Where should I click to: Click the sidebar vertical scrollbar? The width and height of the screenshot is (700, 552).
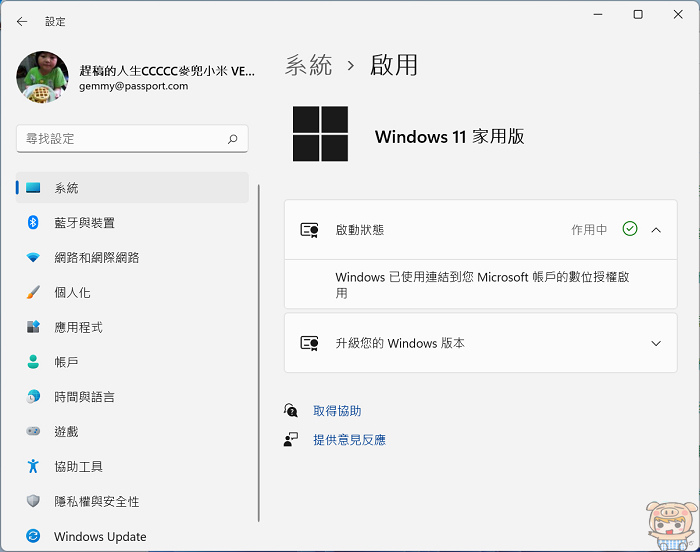click(x=259, y=350)
